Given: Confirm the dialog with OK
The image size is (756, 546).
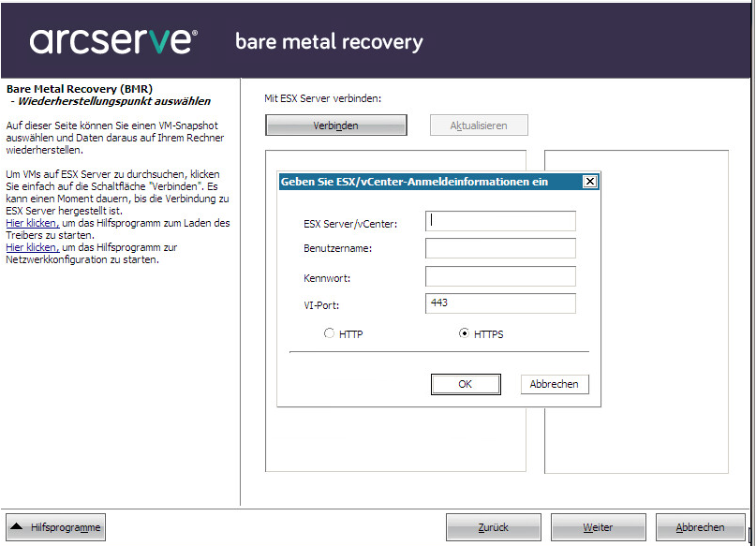Looking at the screenshot, I should [x=466, y=384].
